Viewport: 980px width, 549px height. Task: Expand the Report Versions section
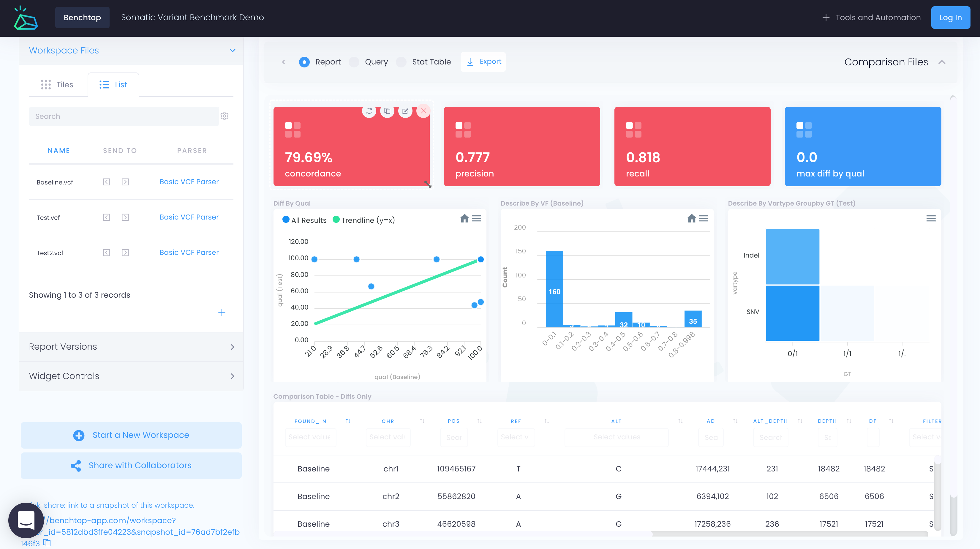[x=233, y=347]
